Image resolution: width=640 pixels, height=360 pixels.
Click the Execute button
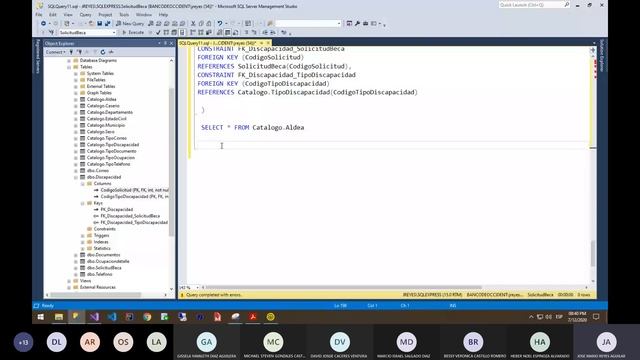pyautogui.click(x=133, y=33)
